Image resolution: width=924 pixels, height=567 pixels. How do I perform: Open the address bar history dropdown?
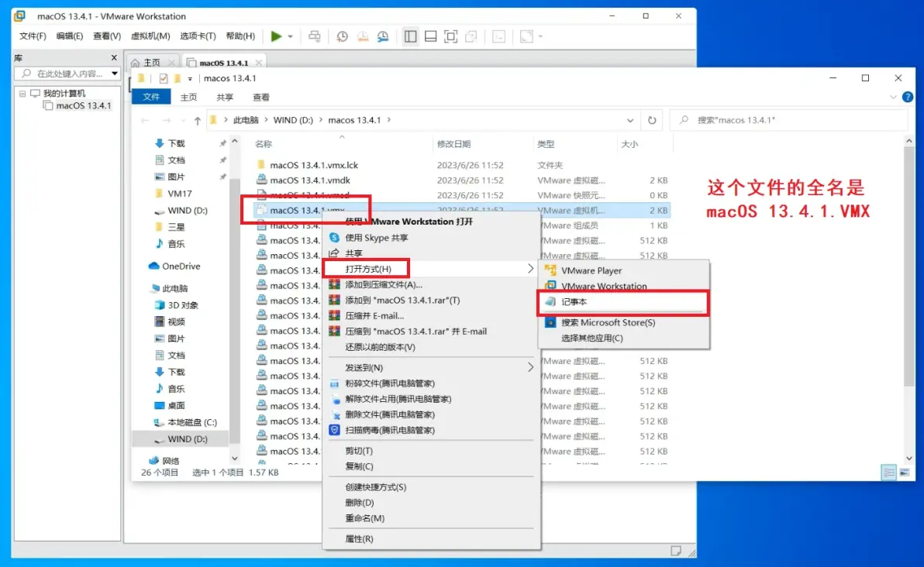point(630,120)
